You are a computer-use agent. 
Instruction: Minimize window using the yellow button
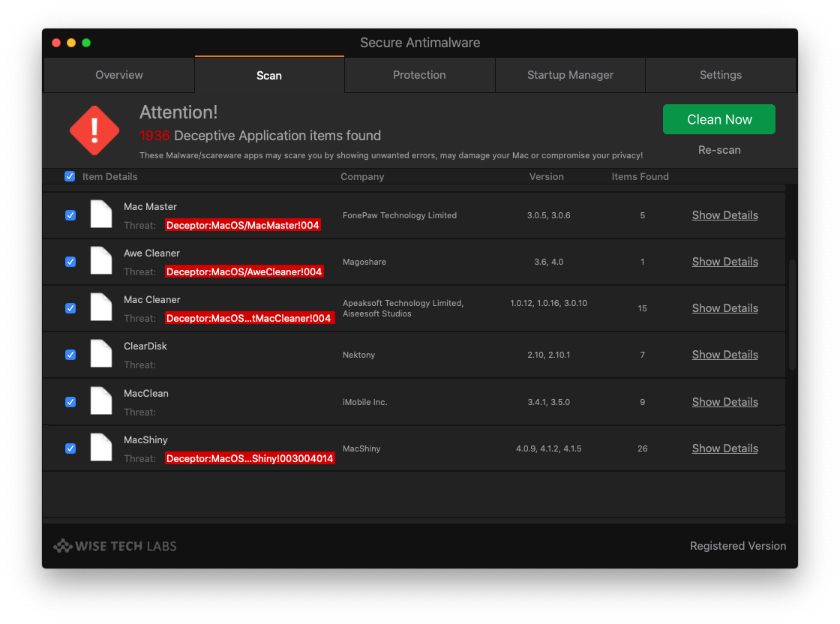[71, 43]
